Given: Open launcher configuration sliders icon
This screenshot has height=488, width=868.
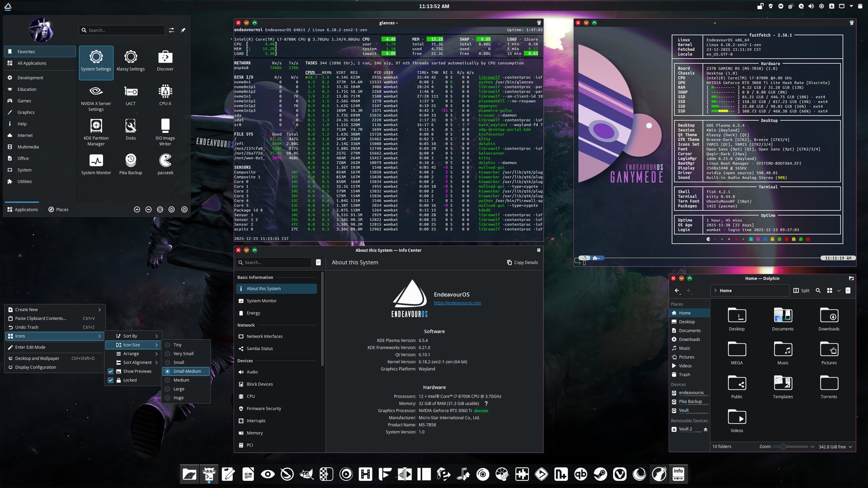Looking at the screenshot, I should 171,30.
